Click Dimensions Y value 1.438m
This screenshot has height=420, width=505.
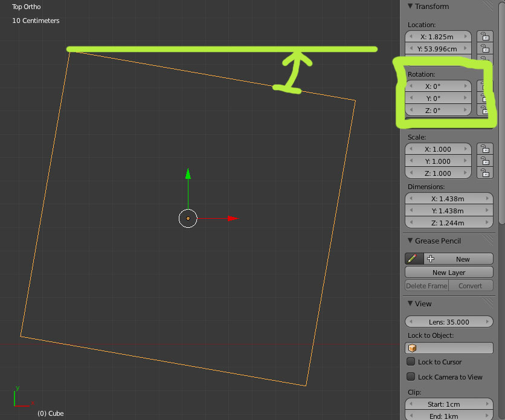pos(449,211)
